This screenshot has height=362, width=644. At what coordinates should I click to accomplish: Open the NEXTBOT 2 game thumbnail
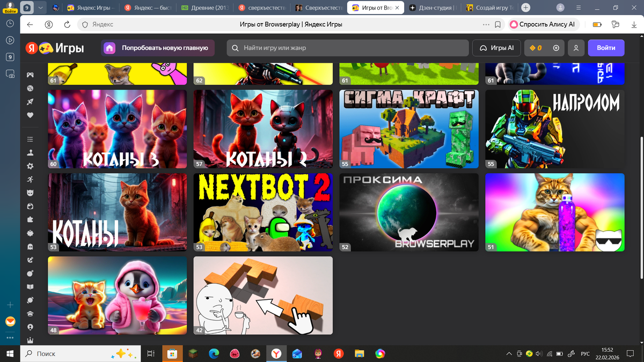click(263, 212)
